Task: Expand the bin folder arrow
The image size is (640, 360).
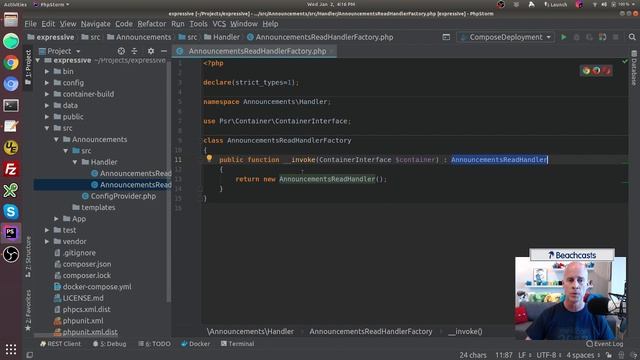Action: pos(47,71)
